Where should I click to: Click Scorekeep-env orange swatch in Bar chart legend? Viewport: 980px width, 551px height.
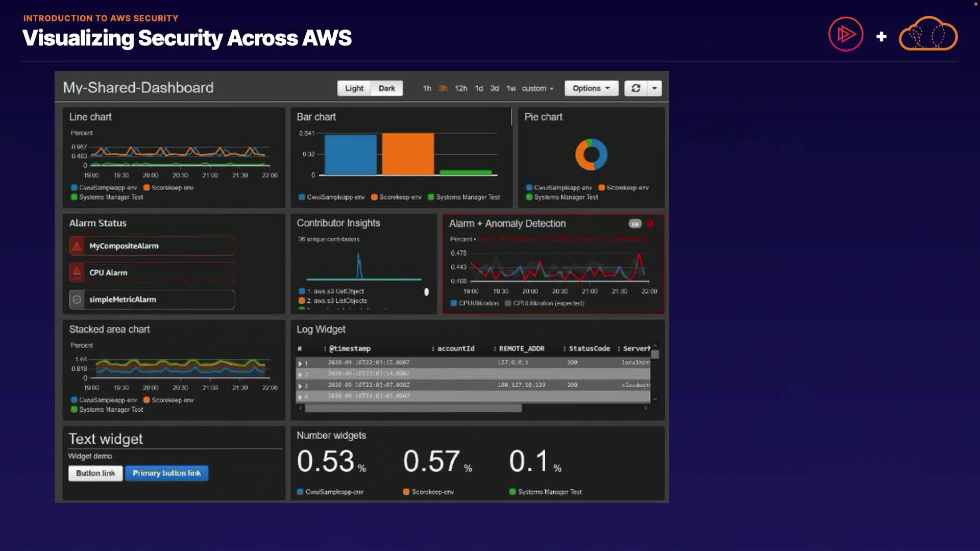pyautogui.click(x=375, y=197)
